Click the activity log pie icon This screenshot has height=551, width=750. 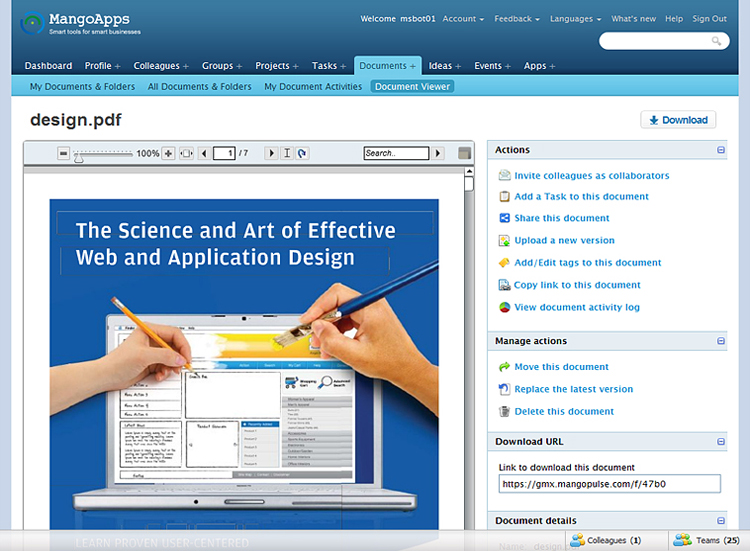point(505,307)
